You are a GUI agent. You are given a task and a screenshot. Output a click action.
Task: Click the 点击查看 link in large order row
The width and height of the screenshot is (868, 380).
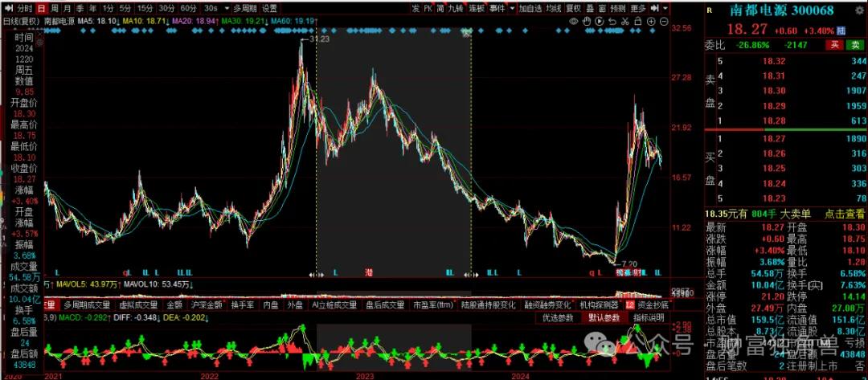click(x=845, y=214)
